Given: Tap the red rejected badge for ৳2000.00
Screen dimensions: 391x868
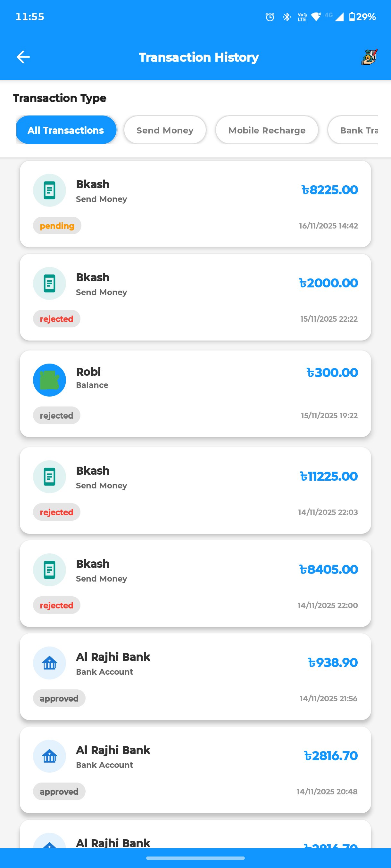Looking at the screenshot, I should click(x=56, y=319).
